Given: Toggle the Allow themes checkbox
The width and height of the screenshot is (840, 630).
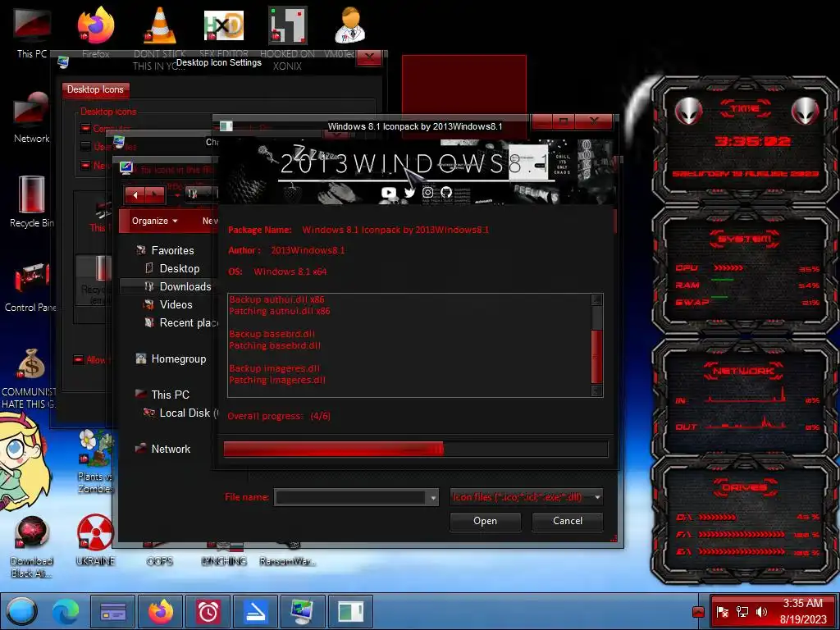Looking at the screenshot, I should pos(78,359).
